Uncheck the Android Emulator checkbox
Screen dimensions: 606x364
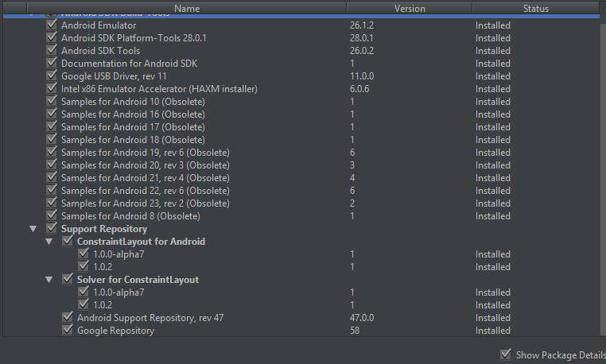tap(52, 25)
